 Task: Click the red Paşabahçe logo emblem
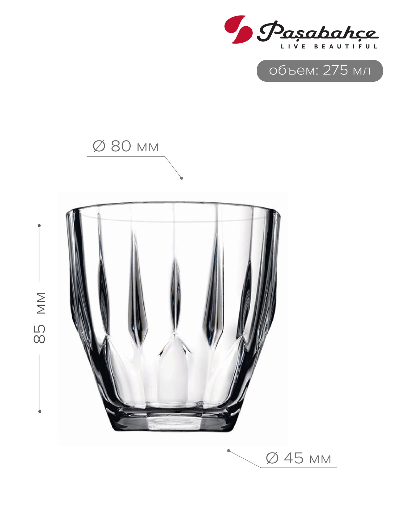238,29
